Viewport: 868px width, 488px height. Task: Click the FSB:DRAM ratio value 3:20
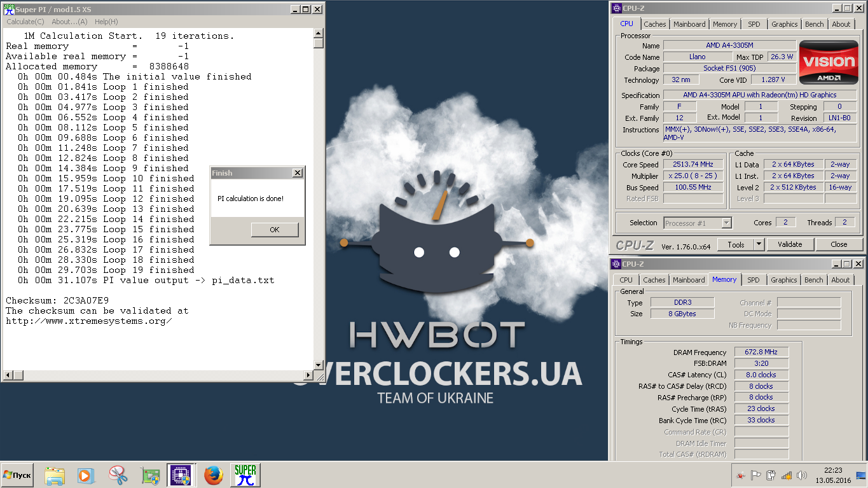click(x=762, y=364)
